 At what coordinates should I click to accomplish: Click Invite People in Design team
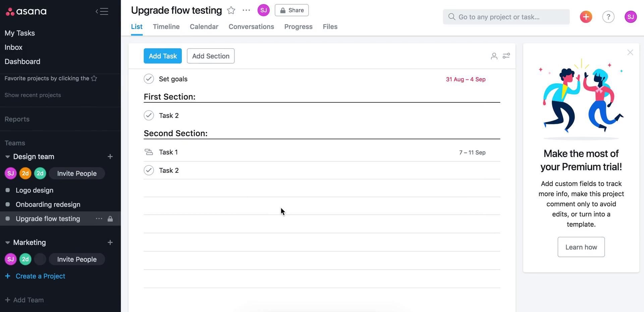tap(77, 173)
